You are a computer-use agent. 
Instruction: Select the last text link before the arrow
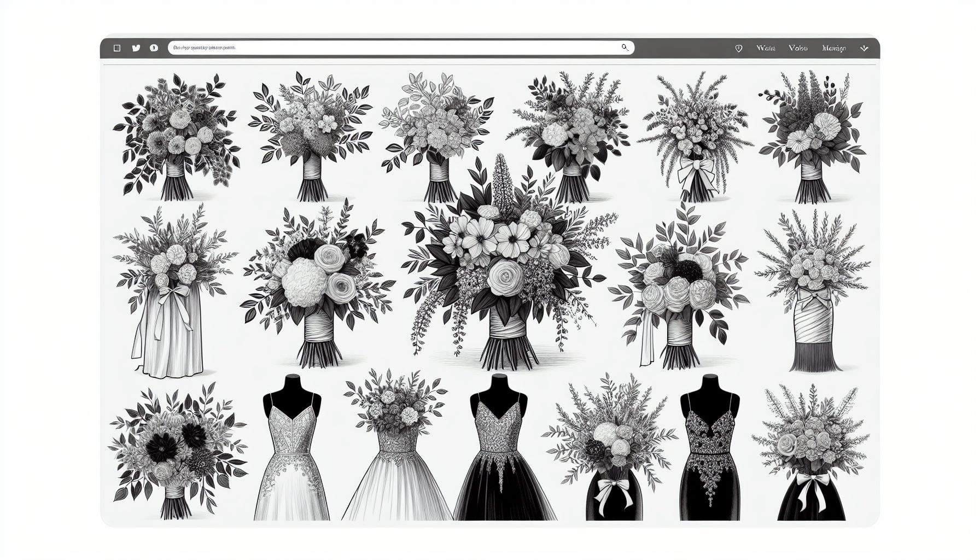pos(833,49)
